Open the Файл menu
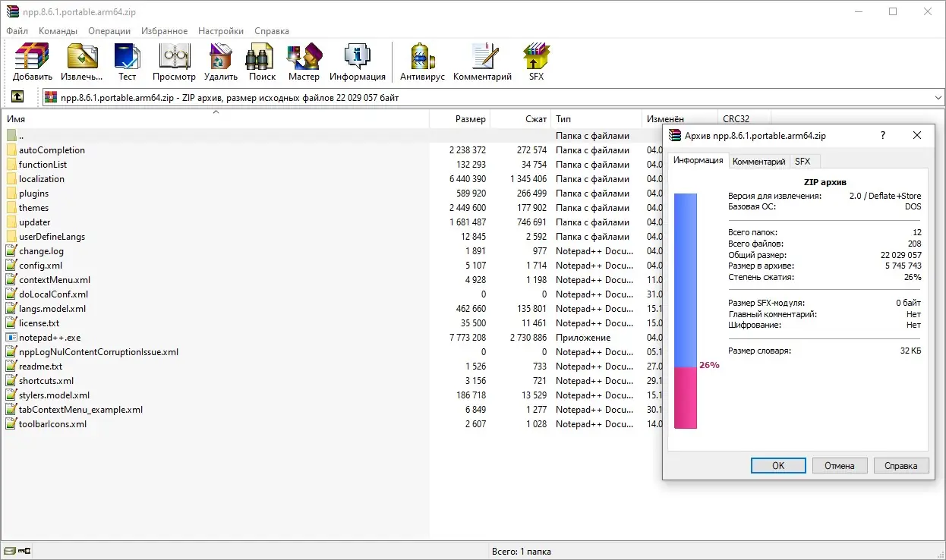 pos(17,31)
